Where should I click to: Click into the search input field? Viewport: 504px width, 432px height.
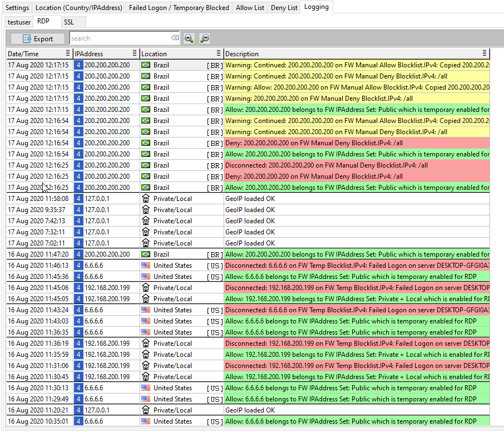(x=120, y=38)
